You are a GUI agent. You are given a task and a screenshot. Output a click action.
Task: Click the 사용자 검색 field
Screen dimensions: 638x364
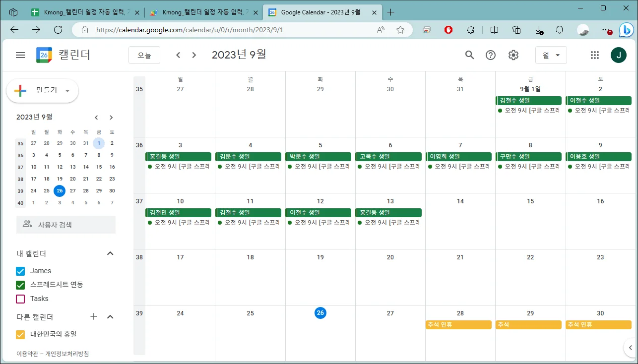[66, 225]
